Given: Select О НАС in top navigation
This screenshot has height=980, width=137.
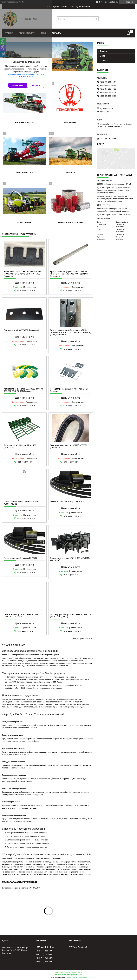Looking at the screenshot, I should pos(43,33).
